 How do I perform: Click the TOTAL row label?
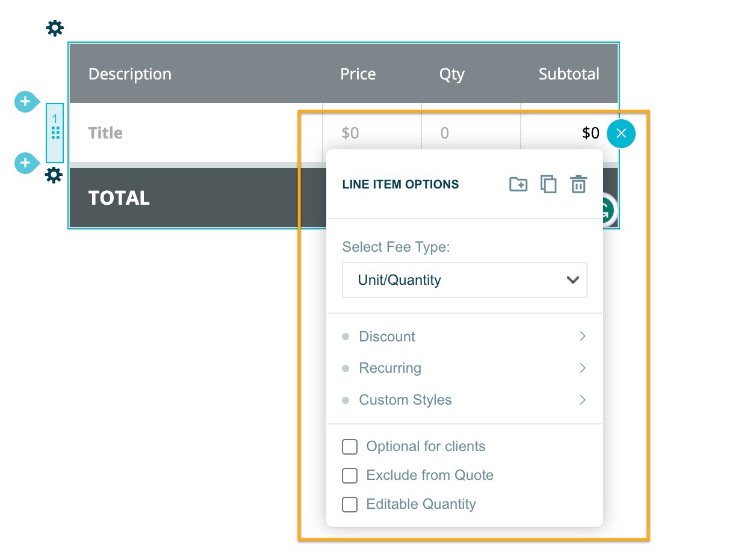coord(119,198)
